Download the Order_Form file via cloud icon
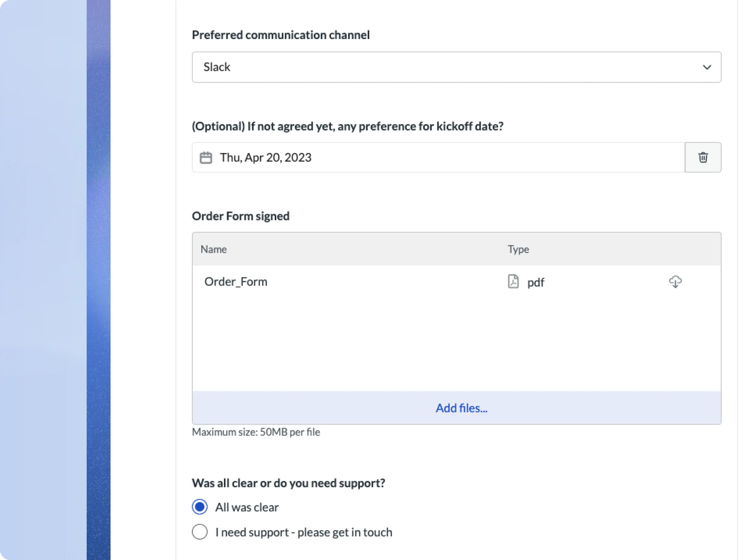Screen dimensions: 756x560 (x=675, y=282)
